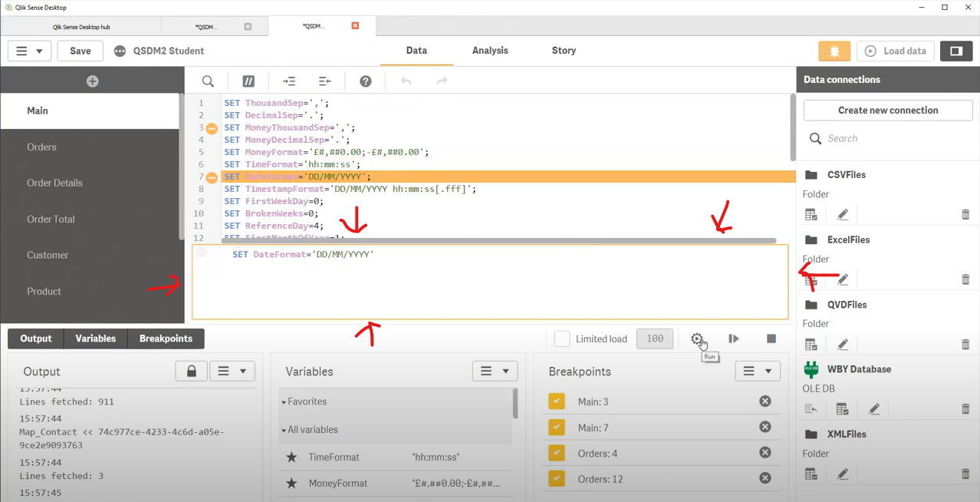Open the script editor help icon

click(366, 81)
